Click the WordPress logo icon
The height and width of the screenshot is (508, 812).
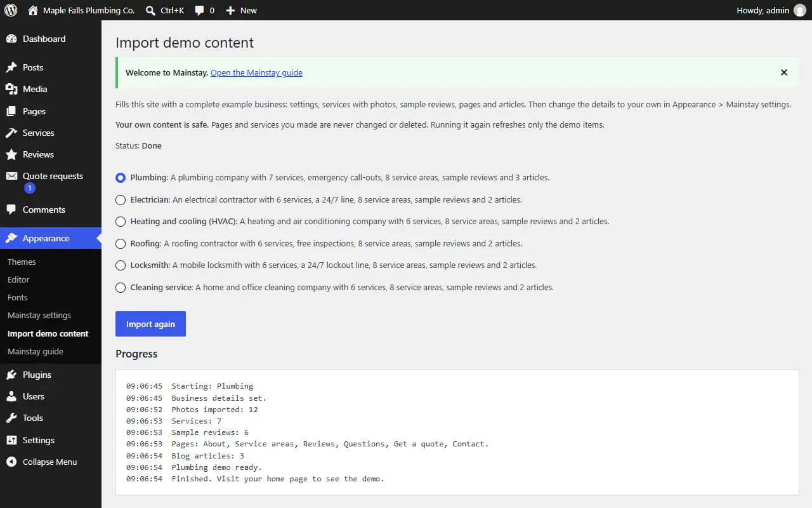[x=11, y=10]
